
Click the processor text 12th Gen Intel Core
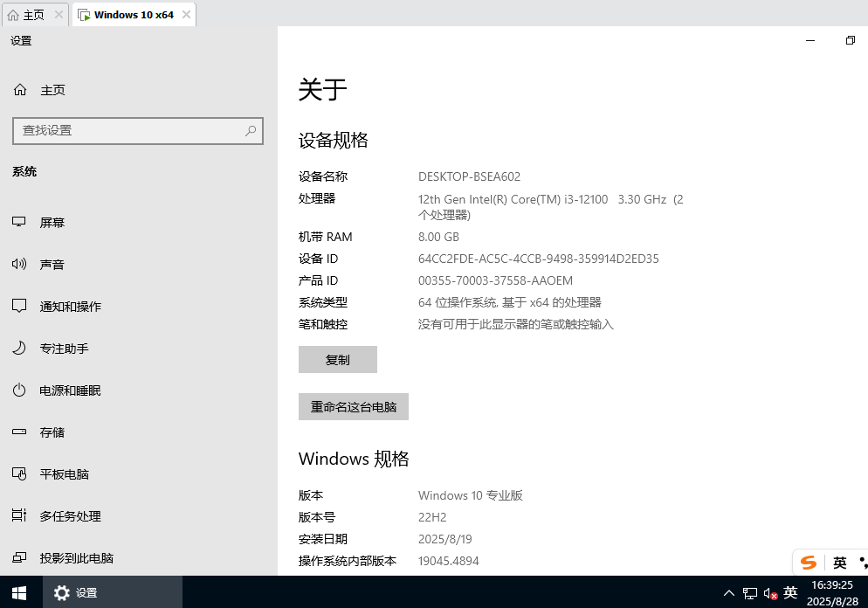pos(551,206)
